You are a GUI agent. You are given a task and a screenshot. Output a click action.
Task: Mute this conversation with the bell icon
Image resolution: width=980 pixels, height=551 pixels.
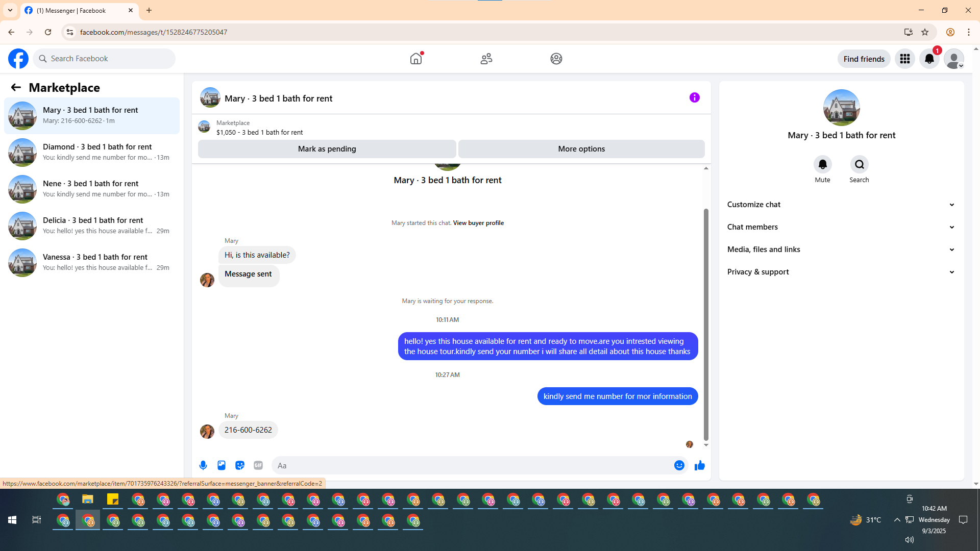pyautogui.click(x=823, y=164)
